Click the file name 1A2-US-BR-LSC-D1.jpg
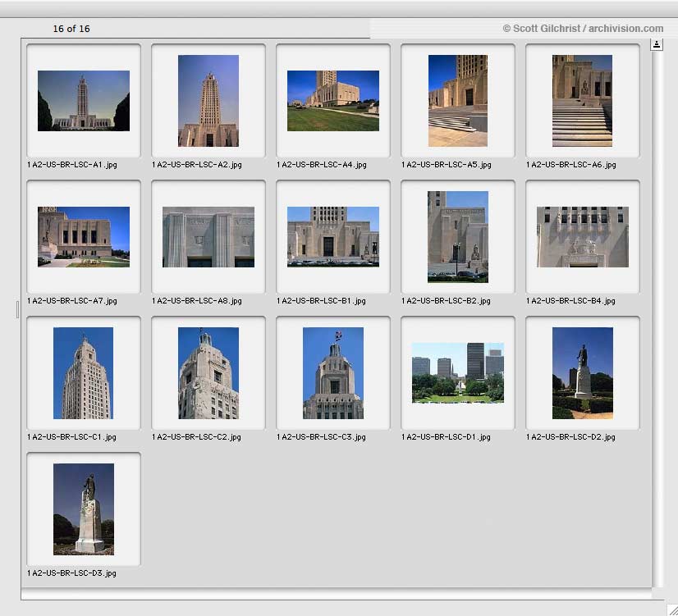This screenshot has width=678, height=616. click(446, 436)
